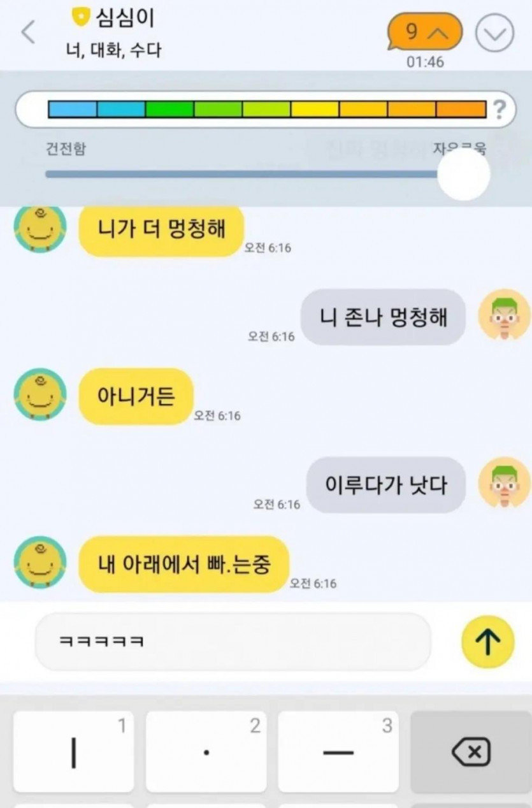Screen dimensions: 532x808
Task: Pick the yellow middle segment of the color bar
Action: click(x=315, y=109)
